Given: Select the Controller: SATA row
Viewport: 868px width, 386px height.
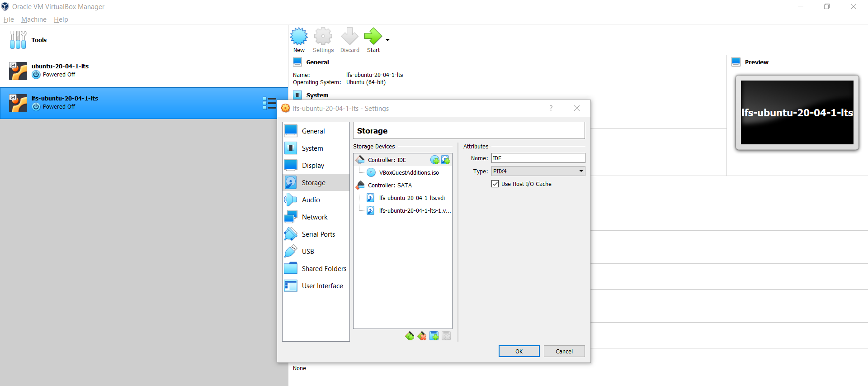Looking at the screenshot, I should click(402, 185).
